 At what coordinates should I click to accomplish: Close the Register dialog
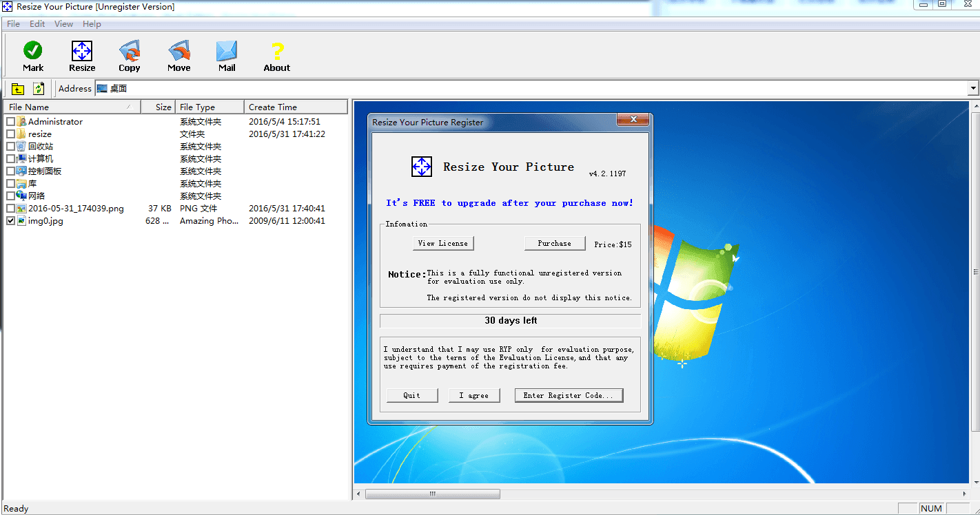point(632,120)
